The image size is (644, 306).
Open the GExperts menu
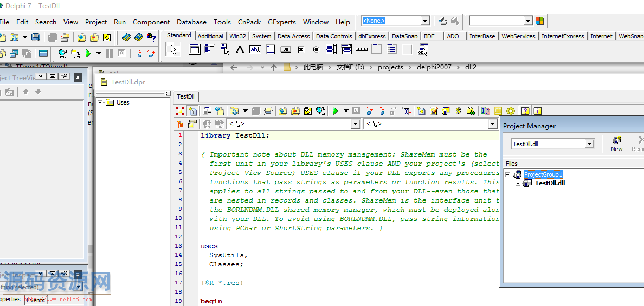pyautogui.click(x=282, y=22)
